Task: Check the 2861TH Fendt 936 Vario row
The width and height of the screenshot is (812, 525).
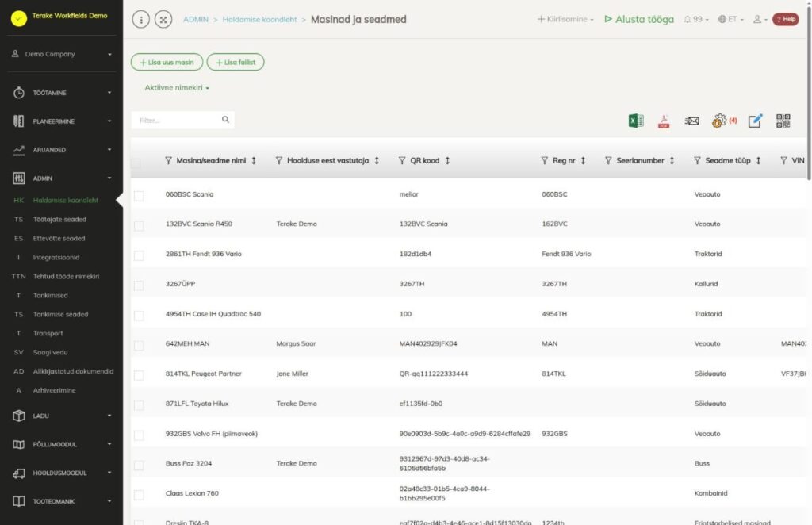Action: click(x=139, y=256)
